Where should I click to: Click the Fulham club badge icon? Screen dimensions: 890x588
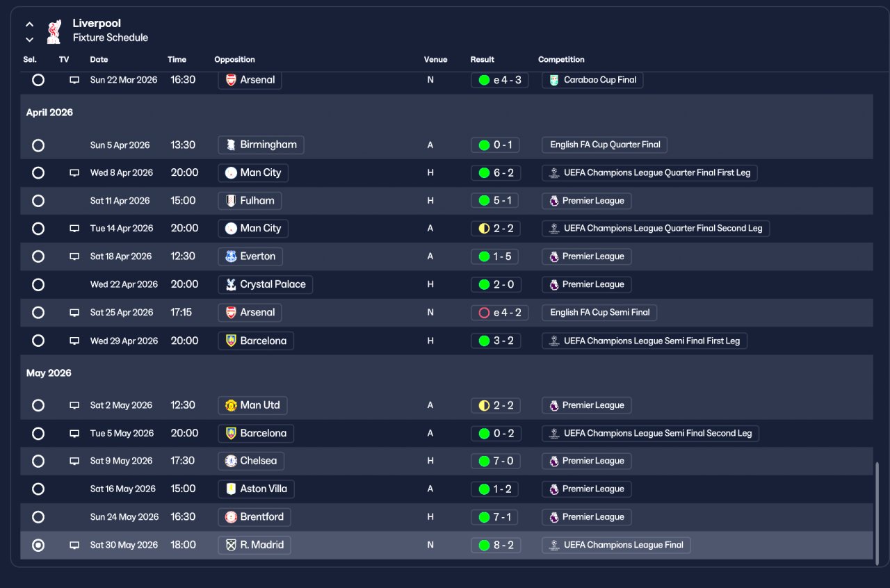click(x=231, y=201)
